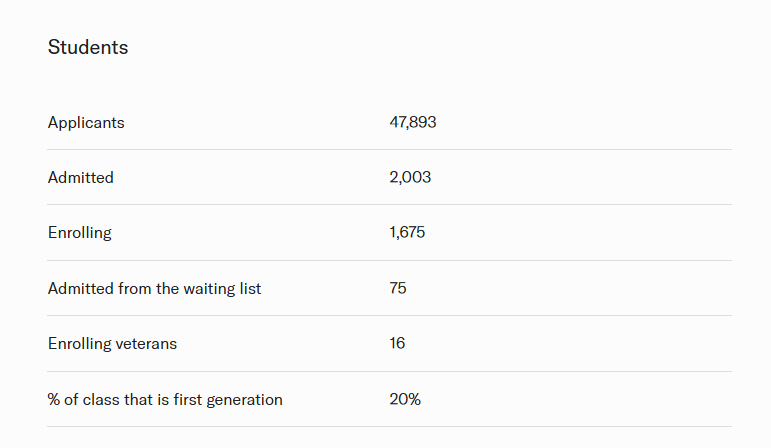This screenshot has width=771, height=448.
Task: Select the Admitted row label
Action: click(x=81, y=177)
